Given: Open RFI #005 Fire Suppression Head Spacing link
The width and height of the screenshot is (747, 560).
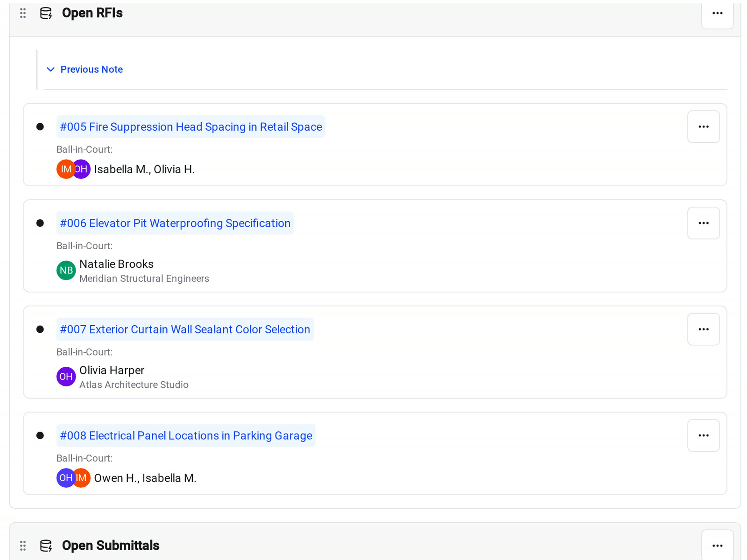Looking at the screenshot, I should (x=191, y=127).
